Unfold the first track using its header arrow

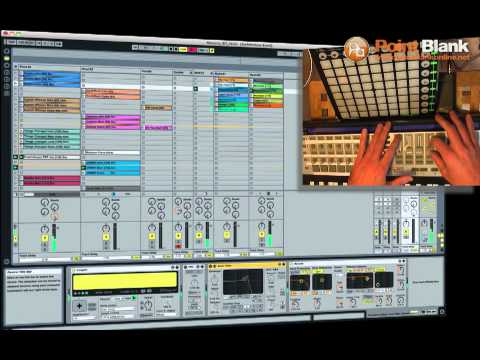point(16,67)
